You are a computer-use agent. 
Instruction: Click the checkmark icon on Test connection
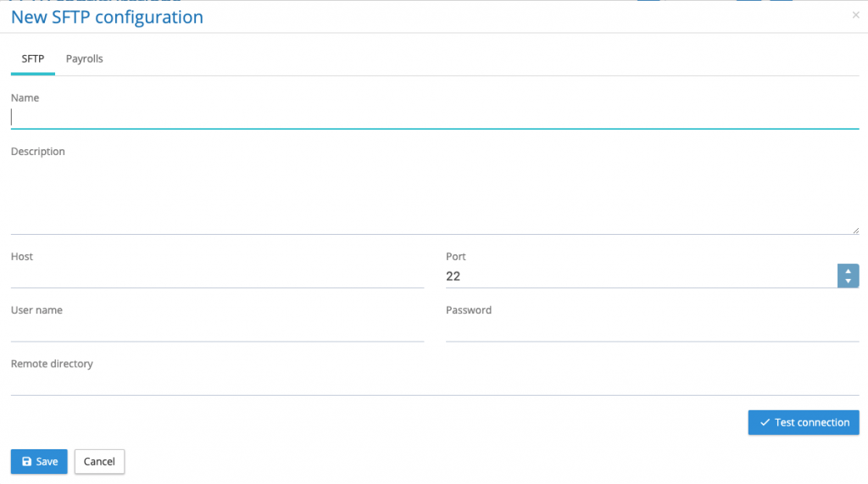(x=765, y=423)
